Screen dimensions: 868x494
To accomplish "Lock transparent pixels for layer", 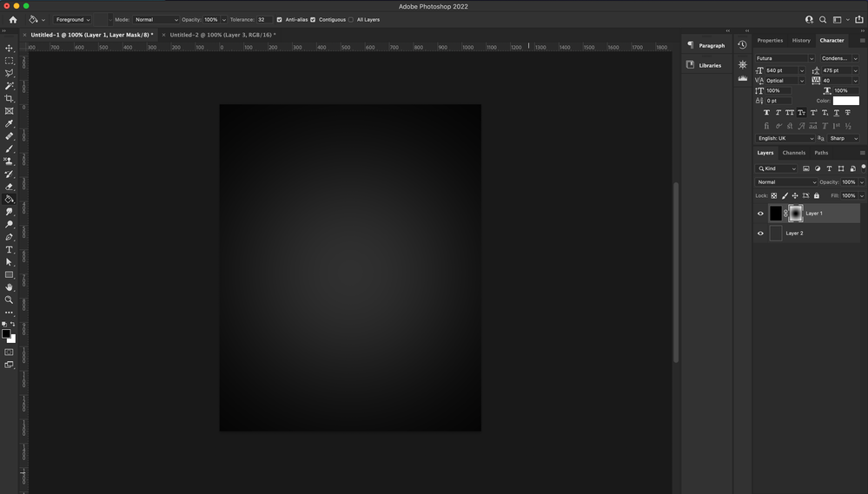I will (774, 196).
